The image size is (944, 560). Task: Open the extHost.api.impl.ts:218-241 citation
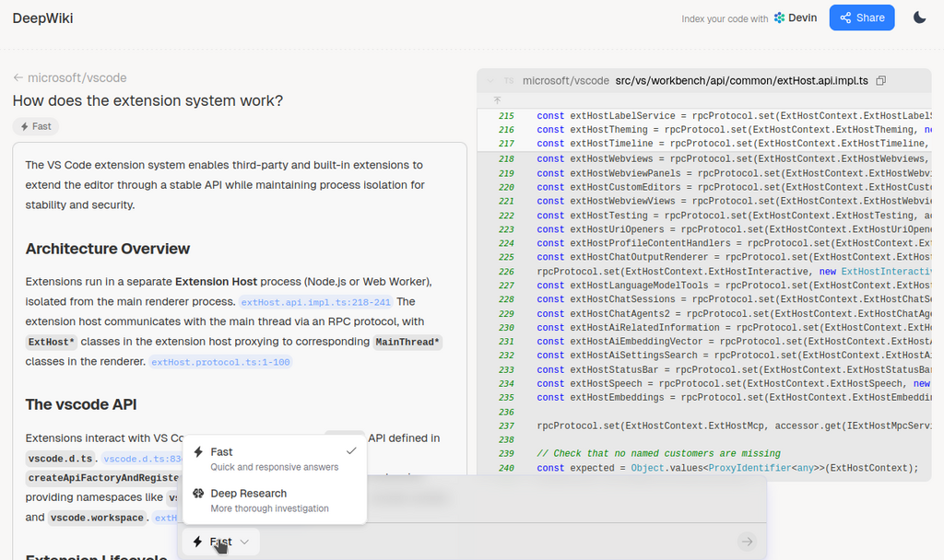point(315,302)
